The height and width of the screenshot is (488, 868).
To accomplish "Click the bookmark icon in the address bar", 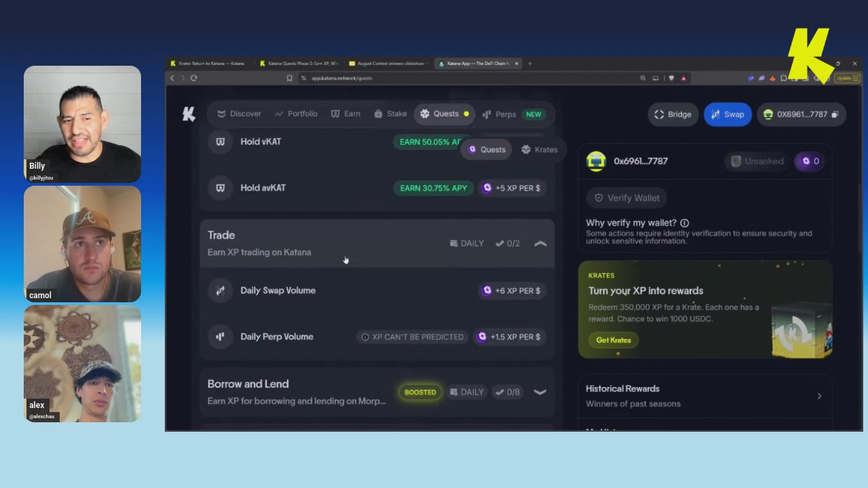I will [290, 78].
